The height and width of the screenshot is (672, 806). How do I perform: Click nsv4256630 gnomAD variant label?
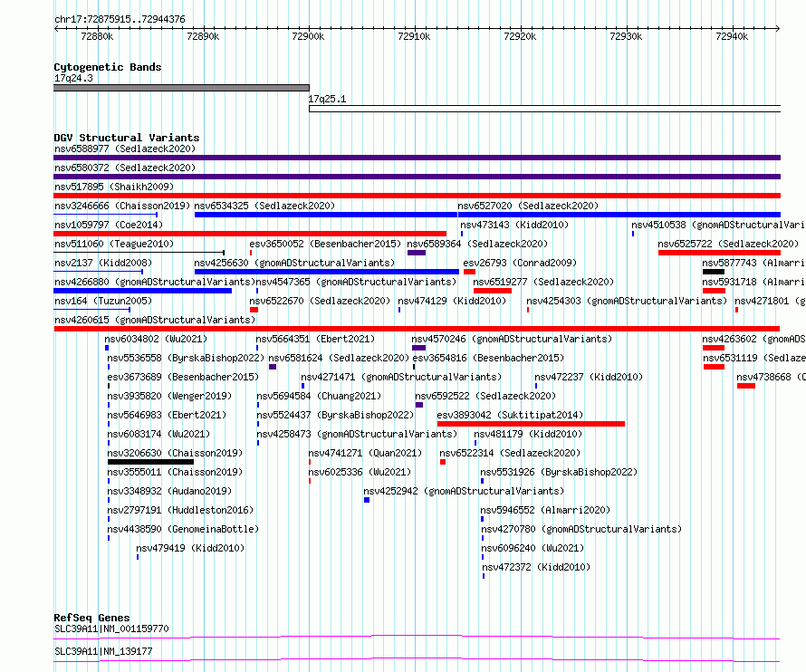tap(294, 263)
